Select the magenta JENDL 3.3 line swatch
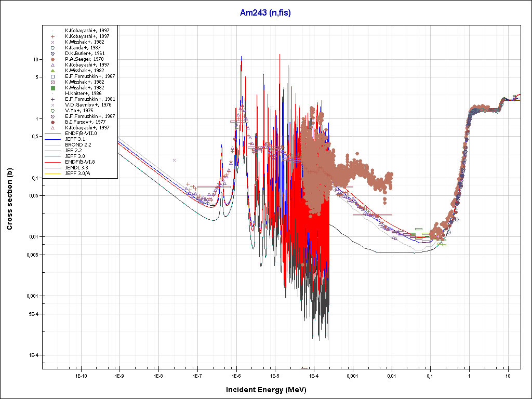The height and width of the screenshot is (399, 532). (53, 168)
